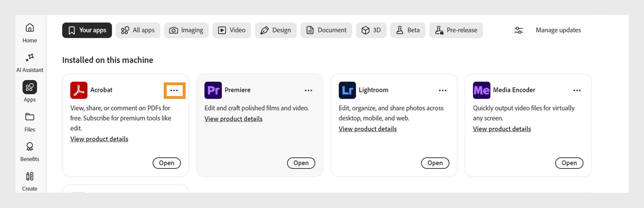This screenshot has height=208, width=644.
Task: Show Beta apps
Action: (x=408, y=30)
